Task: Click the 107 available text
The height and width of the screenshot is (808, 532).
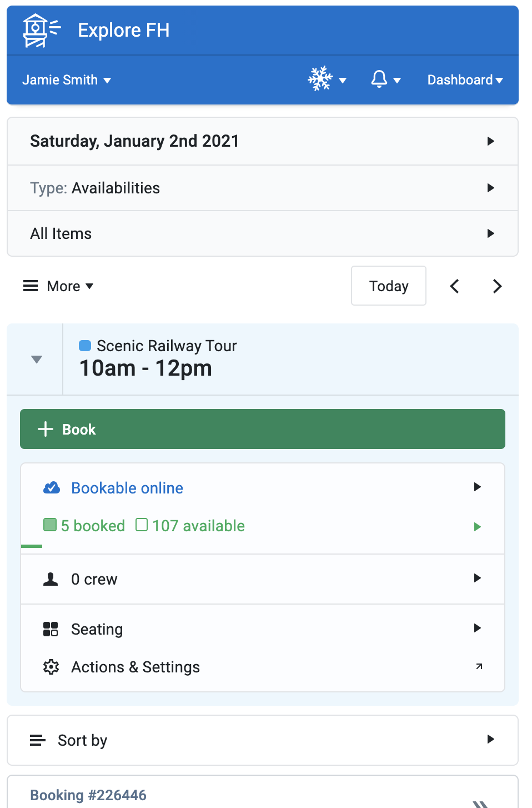Action: pos(199,526)
